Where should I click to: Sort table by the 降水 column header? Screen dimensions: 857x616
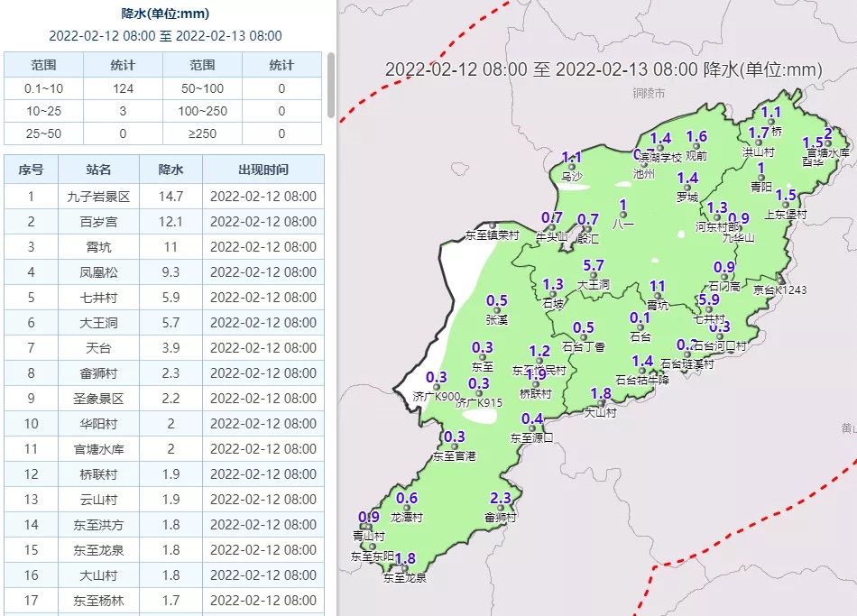170,170
